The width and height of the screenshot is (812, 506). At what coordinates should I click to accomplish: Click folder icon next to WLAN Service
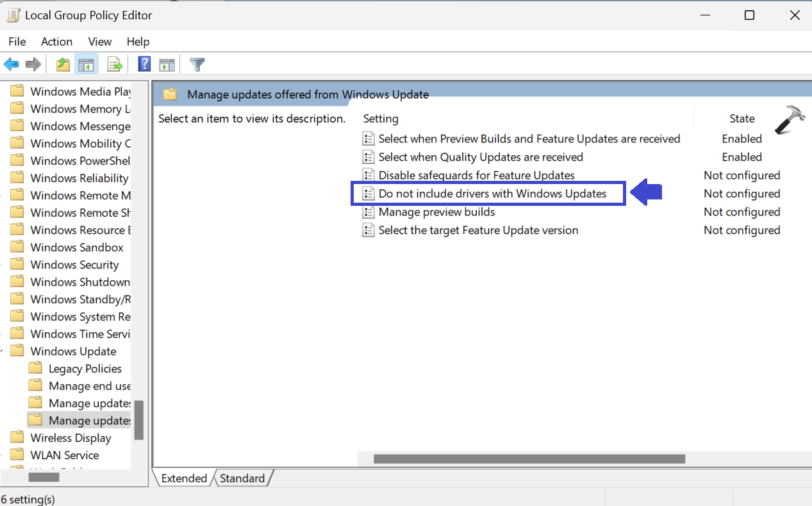click(17, 455)
